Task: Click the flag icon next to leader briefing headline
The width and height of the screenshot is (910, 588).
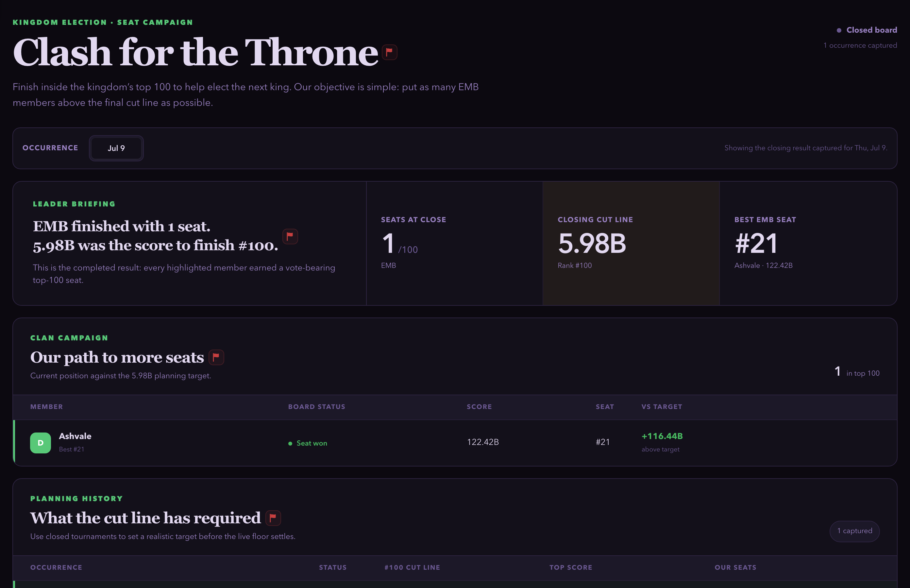Action: pyautogui.click(x=290, y=237)
